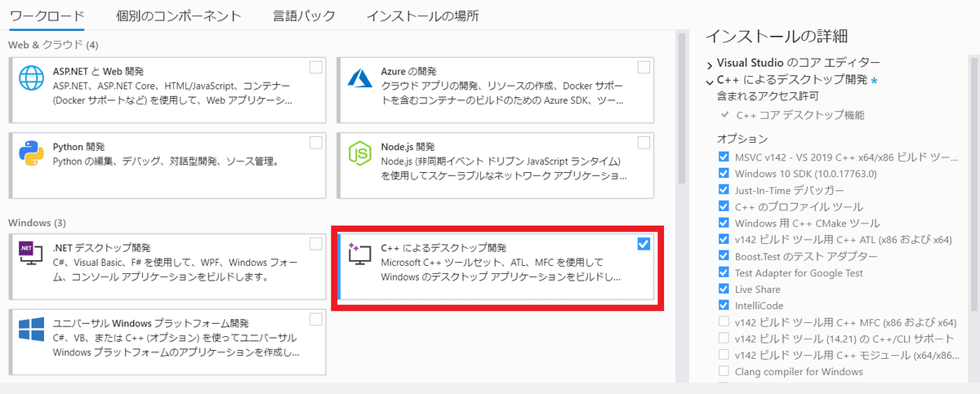Uncheck the IntelliCode option
This screenshot has height=394, width=980.
click(724, 305)
